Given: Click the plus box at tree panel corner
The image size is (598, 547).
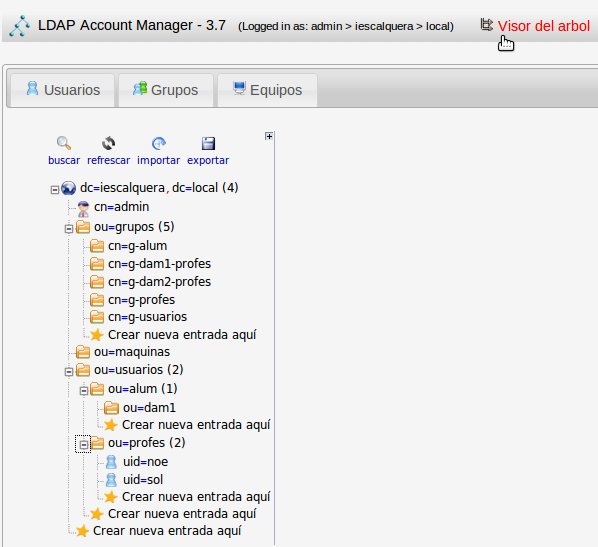Looking at the screenshot, I should (x=269, y=136).
